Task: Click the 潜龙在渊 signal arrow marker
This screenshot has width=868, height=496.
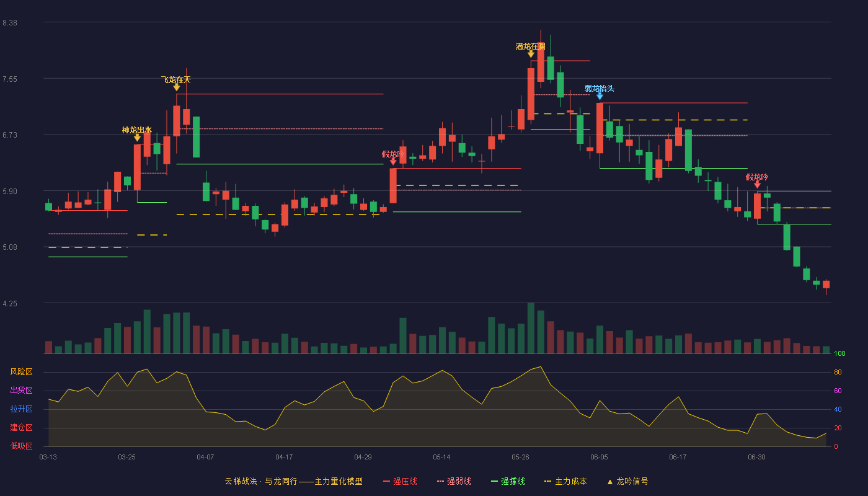Action: pos(531,55)
